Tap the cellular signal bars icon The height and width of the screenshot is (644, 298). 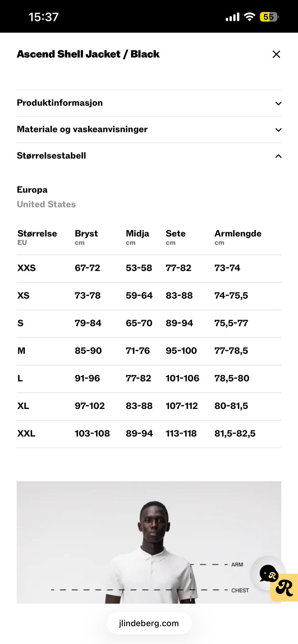click(x=233, y=17)
